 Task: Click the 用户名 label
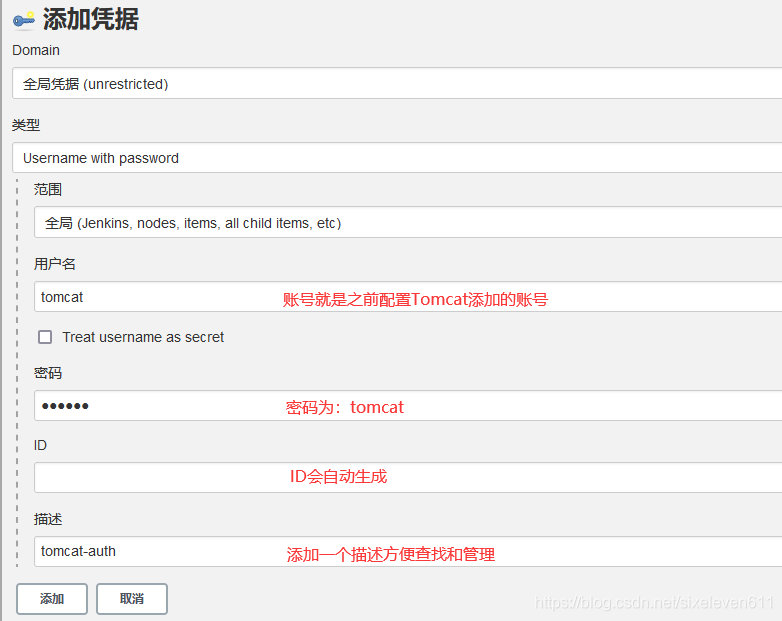point(55,264)
